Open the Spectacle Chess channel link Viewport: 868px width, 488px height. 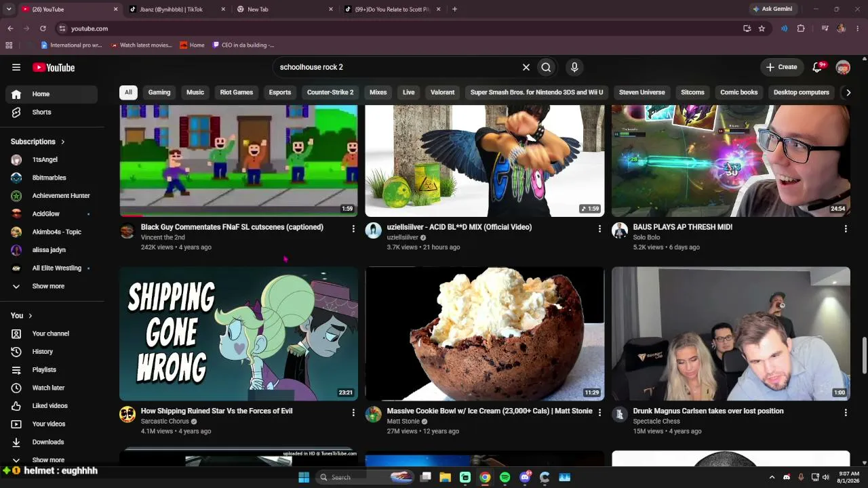point(656,421)
